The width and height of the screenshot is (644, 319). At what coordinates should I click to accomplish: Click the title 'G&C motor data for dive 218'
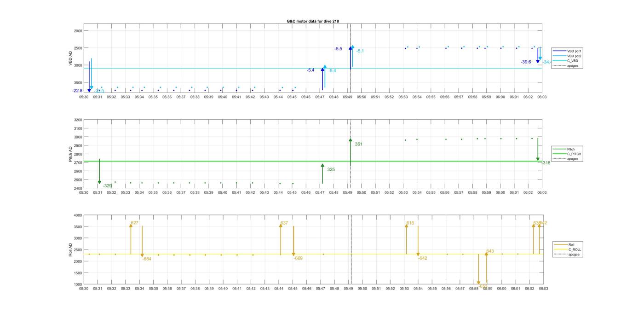pyautogui.click(x=313, y=21)
